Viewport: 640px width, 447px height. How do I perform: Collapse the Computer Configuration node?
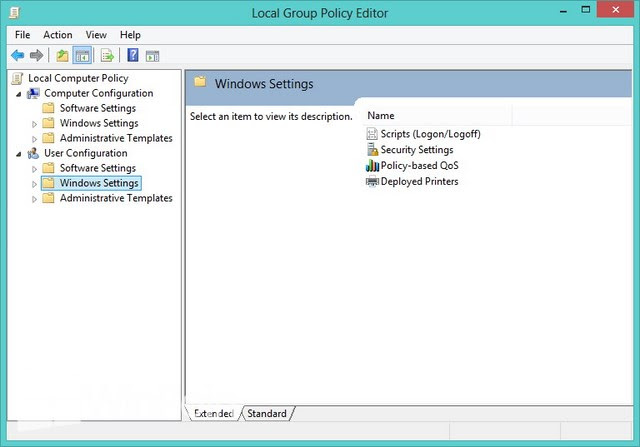(19, 94)
